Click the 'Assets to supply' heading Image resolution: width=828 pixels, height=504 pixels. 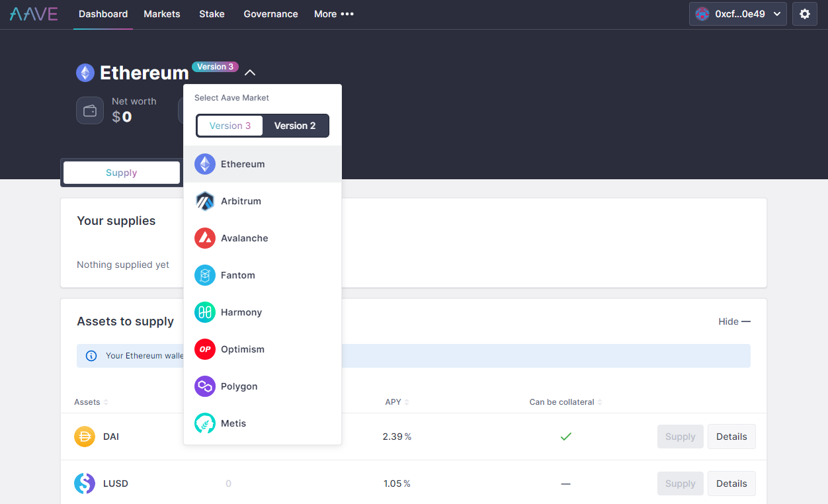click(126, 321)
